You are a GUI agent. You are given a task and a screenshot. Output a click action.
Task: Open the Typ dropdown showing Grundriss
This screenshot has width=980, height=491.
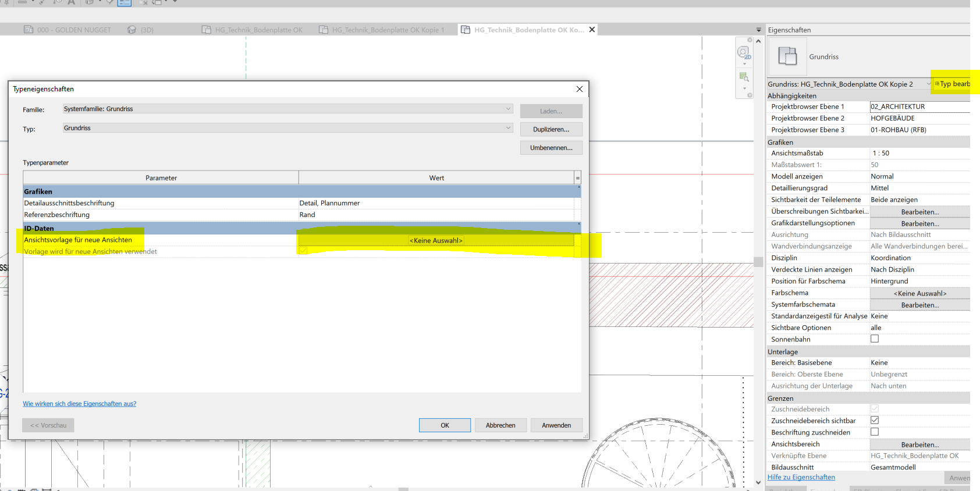[287, 128]
